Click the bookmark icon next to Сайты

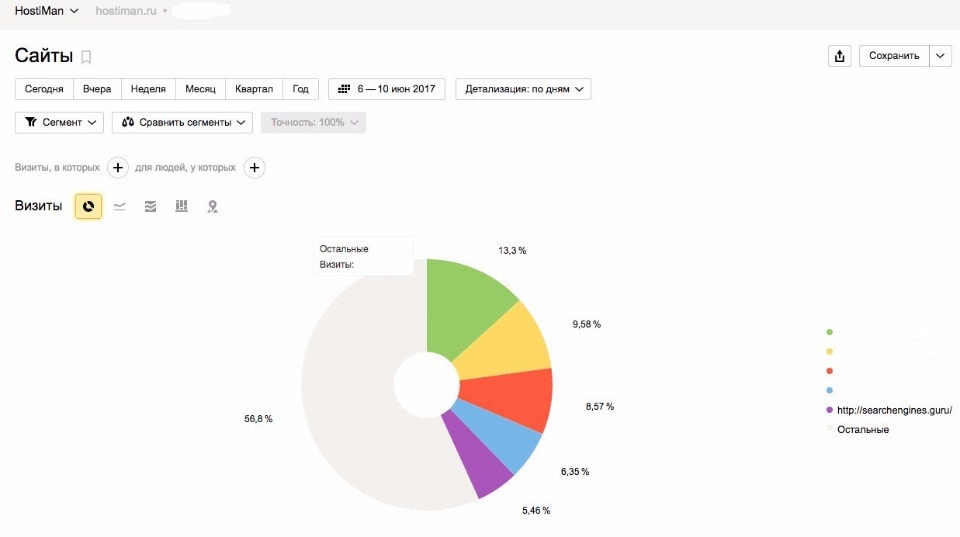coord(86,57)
